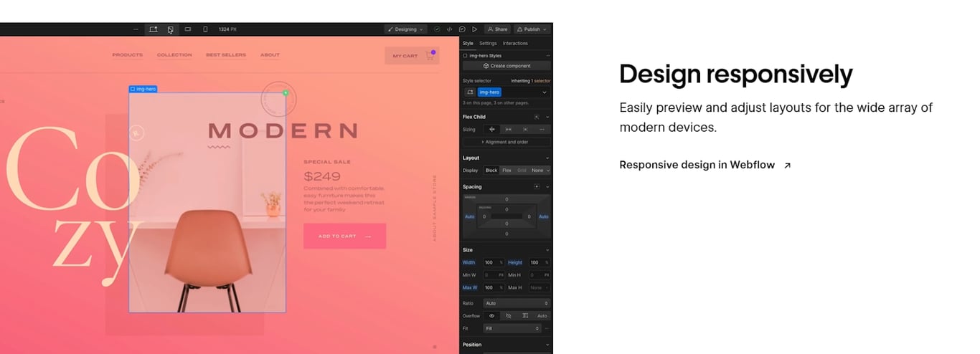Open the three-dots more breakpoints menu

pyautogui.click(x=136, y=29)
